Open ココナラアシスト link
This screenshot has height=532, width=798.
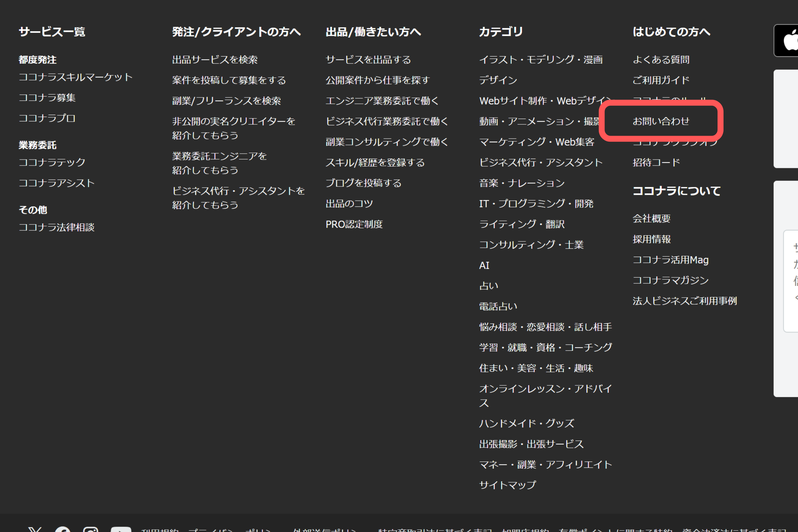coord(57,183)
